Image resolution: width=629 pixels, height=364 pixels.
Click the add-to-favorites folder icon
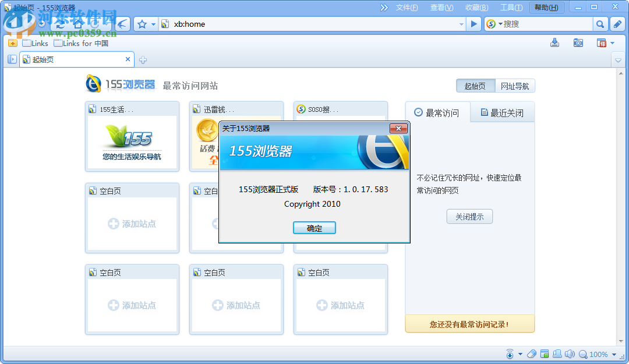[12, 43]
